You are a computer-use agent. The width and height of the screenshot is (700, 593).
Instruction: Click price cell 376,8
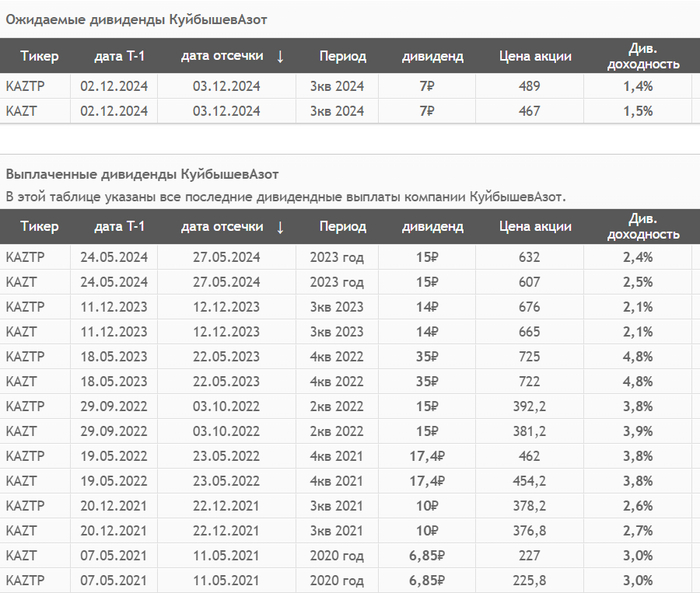pyautogui.click(x=529, y=531)
